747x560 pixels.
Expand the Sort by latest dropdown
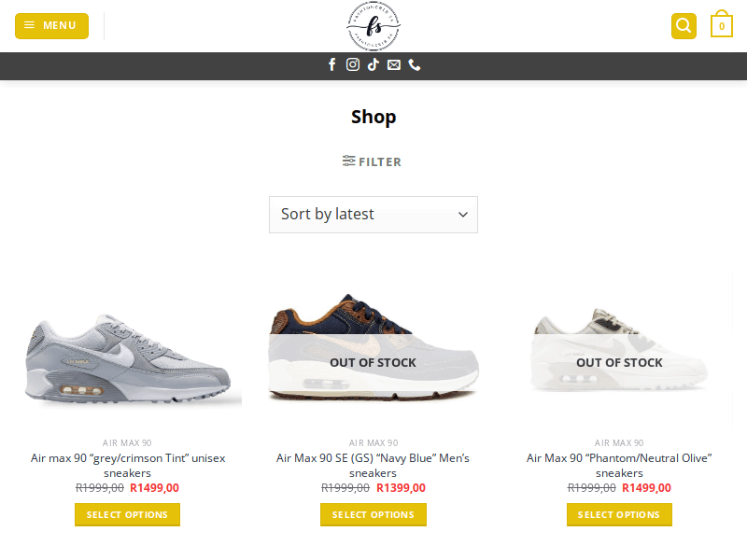pos(373,215)
